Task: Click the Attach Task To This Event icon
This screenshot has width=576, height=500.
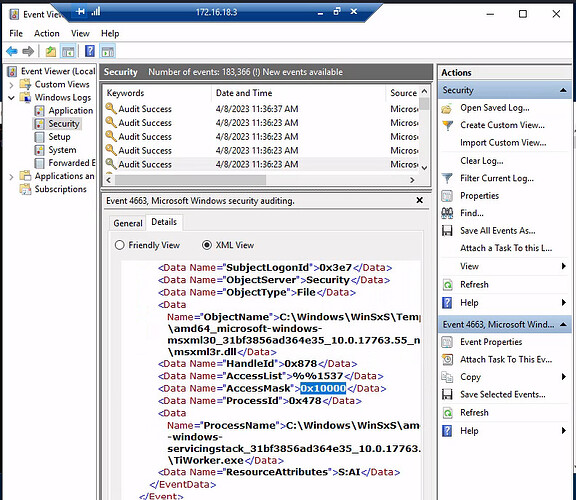Action: pyautogui.click(x=447, y=359)
